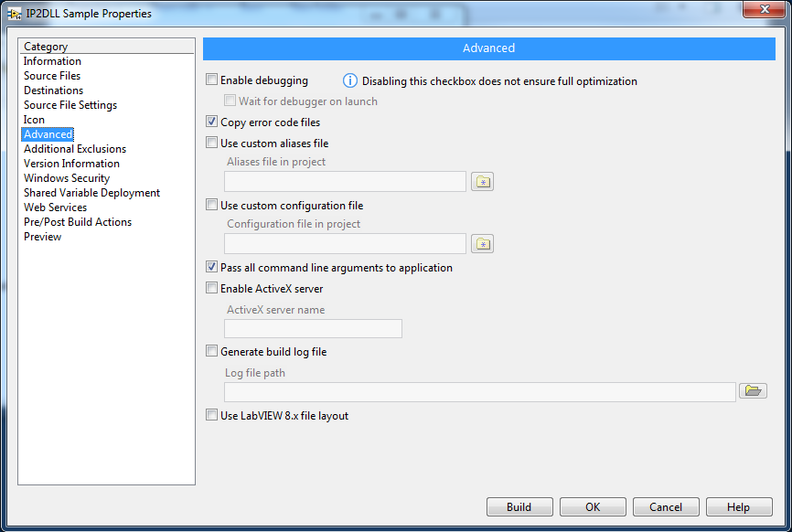Uncheck Copy error code files
Viewport: 792px width, 532px height.
(211, 122)
